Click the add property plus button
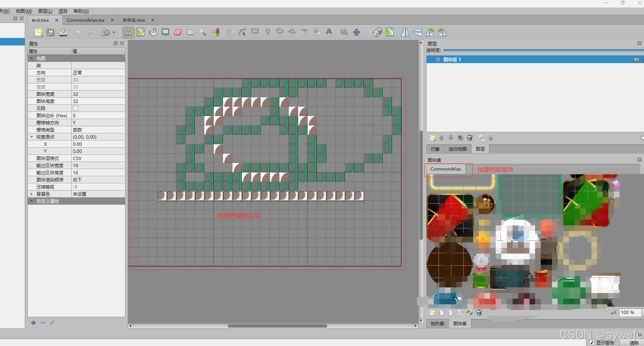 tap(33, 323)
